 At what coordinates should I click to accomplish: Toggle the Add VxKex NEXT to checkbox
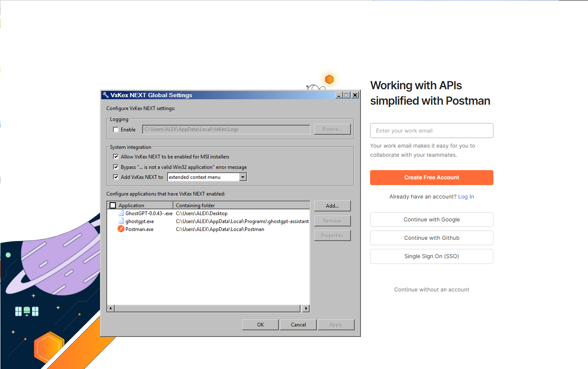pos(116,177)
